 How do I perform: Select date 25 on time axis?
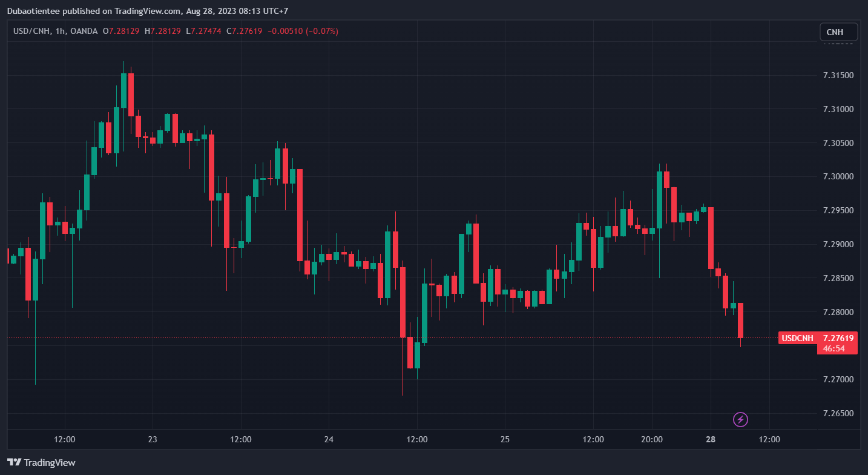[x=505, y=439]
